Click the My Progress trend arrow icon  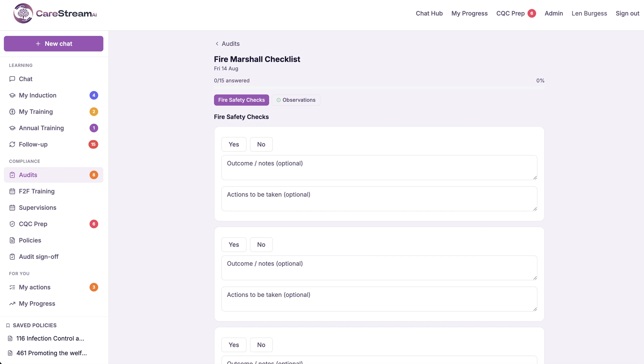[12, 304]
